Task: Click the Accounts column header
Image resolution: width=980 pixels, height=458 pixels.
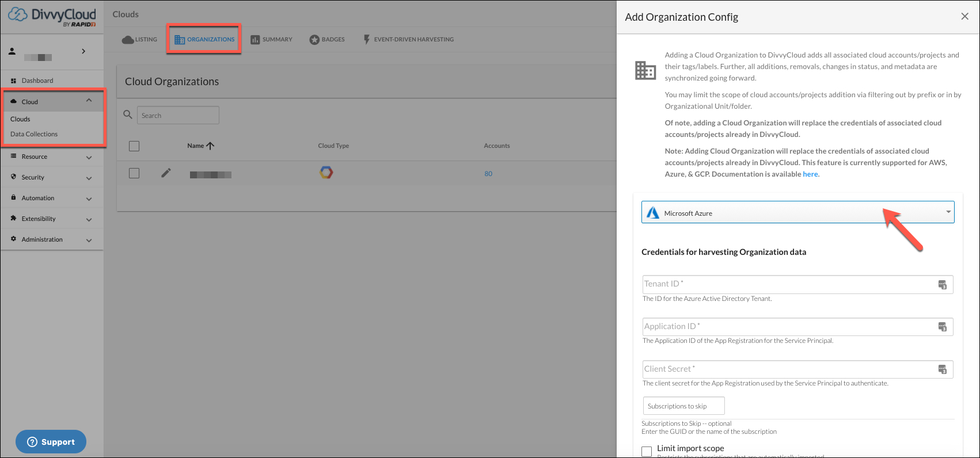Action: point(497,146)
